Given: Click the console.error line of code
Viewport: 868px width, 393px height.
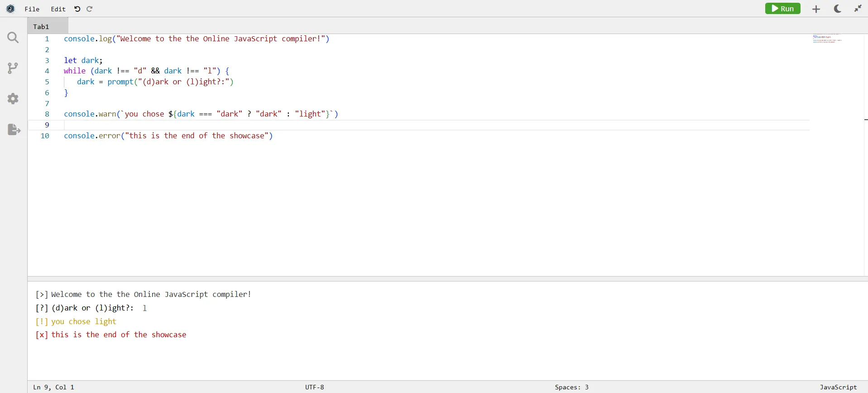Looking at the screenshot, I should 168,136.
